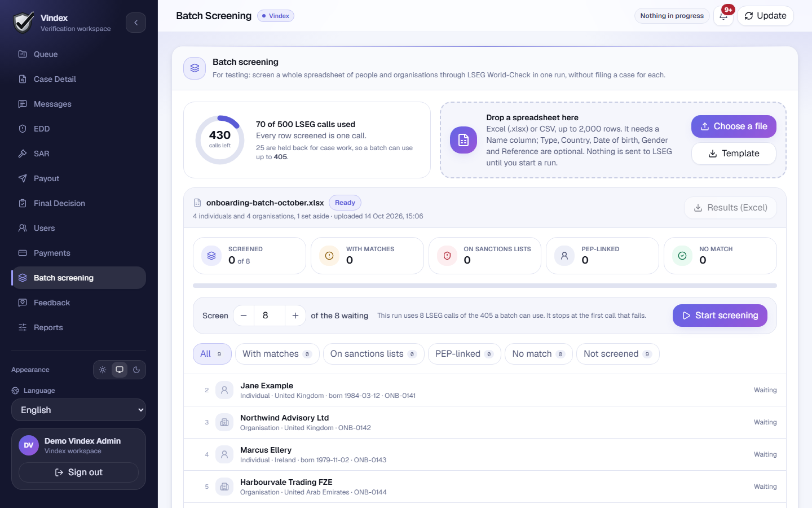Filter by No match

539,354
